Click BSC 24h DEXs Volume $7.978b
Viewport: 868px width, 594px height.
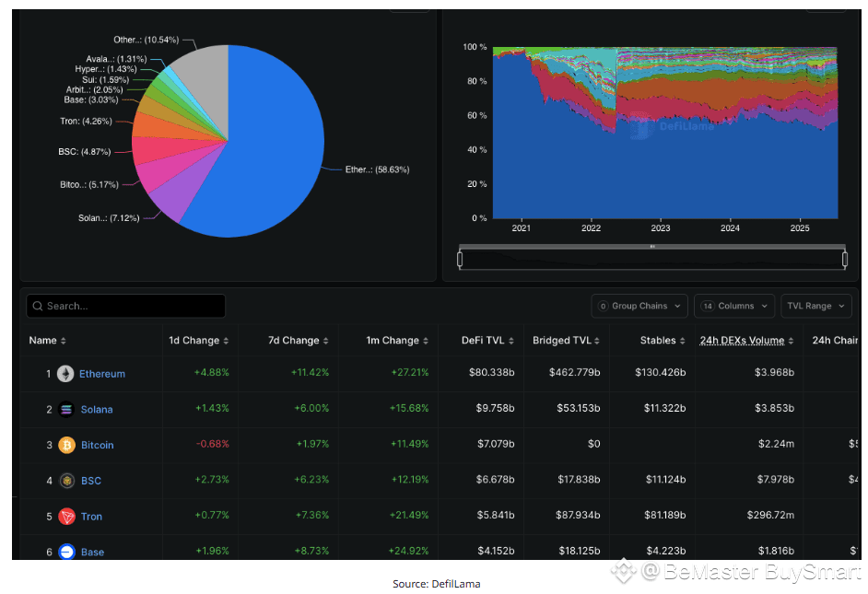coord(776,479)
